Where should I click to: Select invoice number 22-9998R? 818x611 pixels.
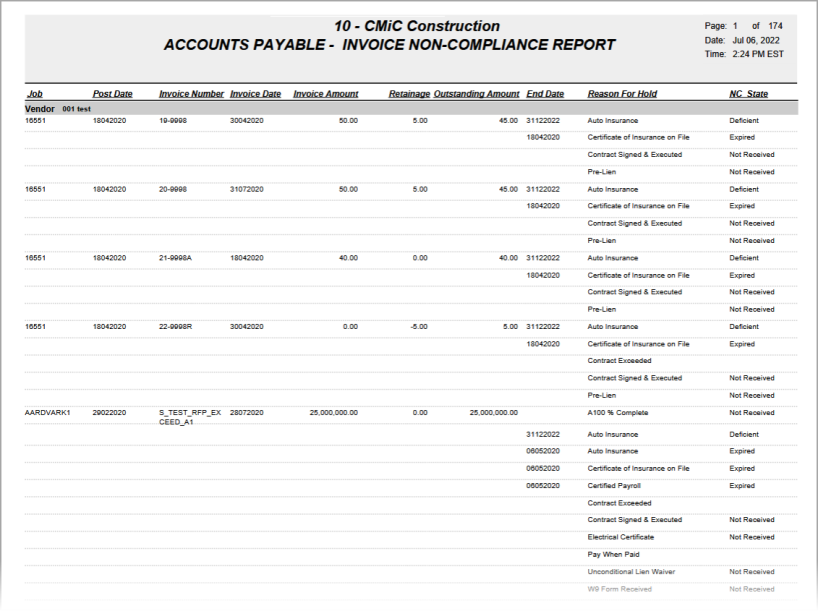coord(175,327)
